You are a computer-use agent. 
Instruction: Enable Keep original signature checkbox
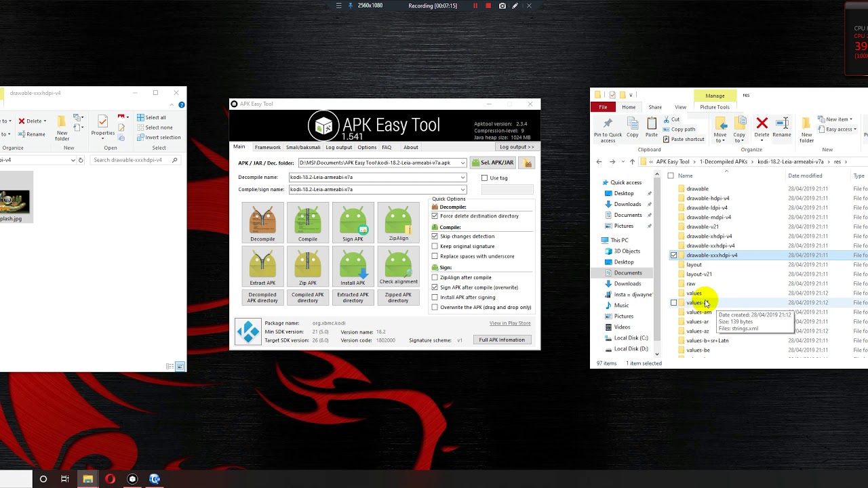pos(435,247)
